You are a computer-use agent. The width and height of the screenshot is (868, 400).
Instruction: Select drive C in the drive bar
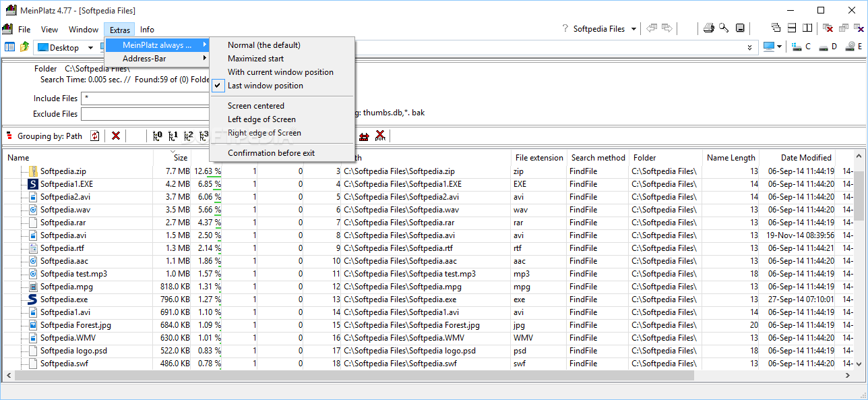pyautogui.click(x=802, y=47)
